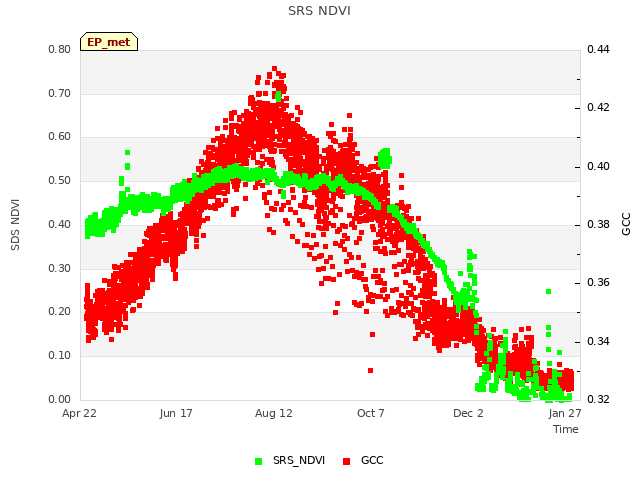Click the 0.42 right axis value

tap(598, 107)
